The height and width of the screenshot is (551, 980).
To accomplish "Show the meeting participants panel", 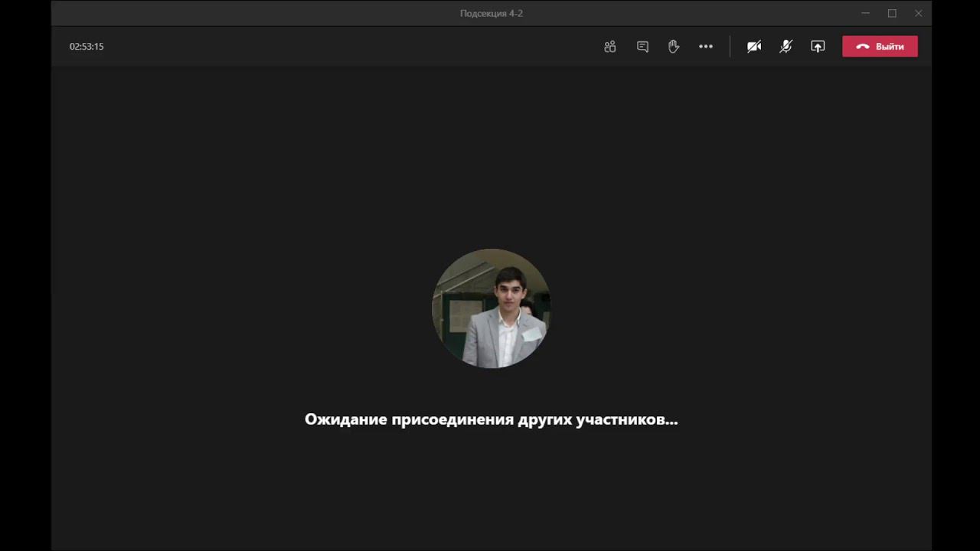I will click(609, 47).
